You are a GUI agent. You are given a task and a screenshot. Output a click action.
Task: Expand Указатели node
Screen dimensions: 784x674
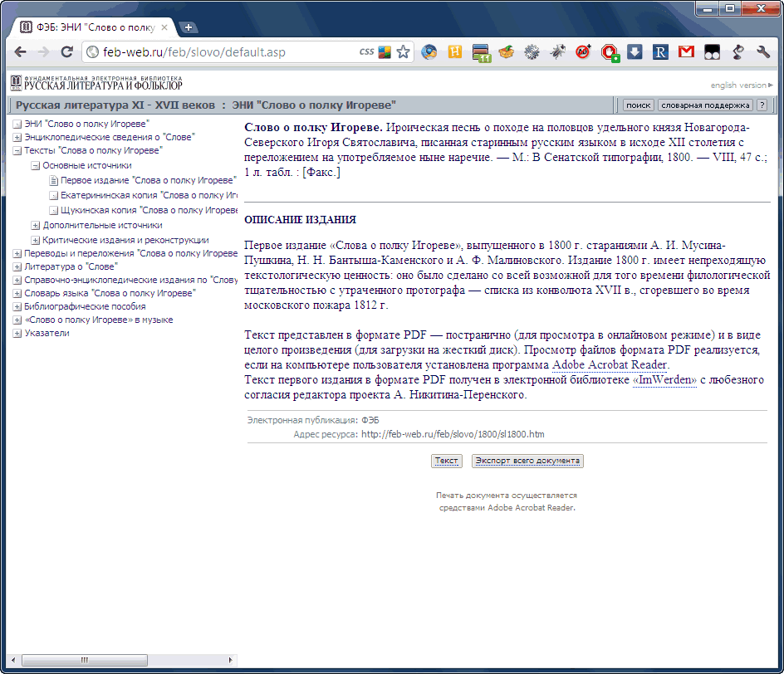(17, 333)
